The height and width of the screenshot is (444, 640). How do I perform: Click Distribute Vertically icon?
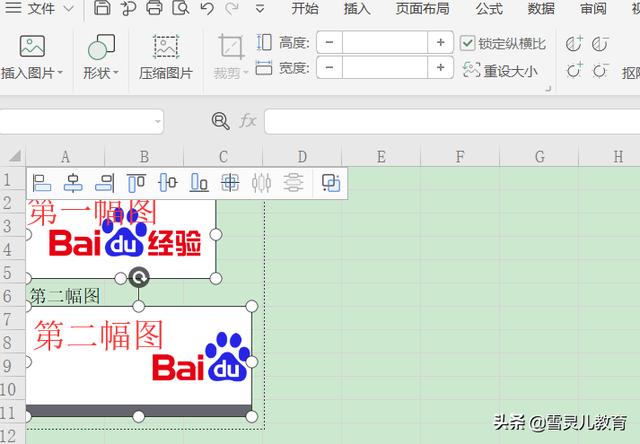293,183
